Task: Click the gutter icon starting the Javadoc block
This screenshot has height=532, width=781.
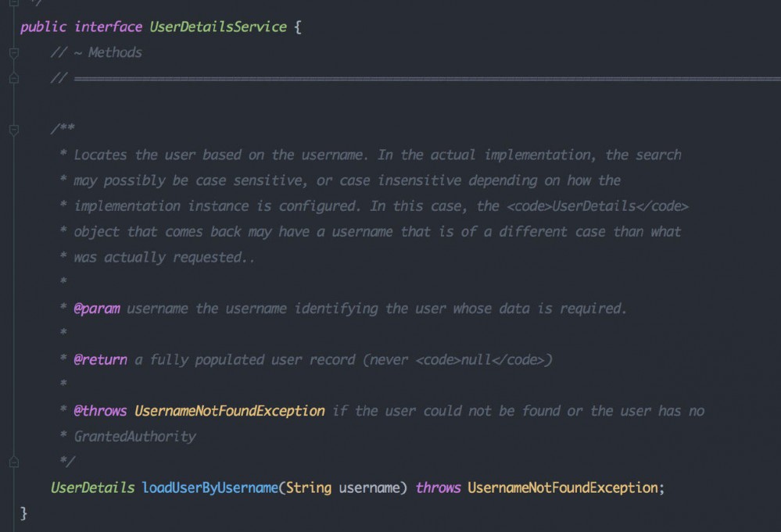Action: [x=13, y=127]
